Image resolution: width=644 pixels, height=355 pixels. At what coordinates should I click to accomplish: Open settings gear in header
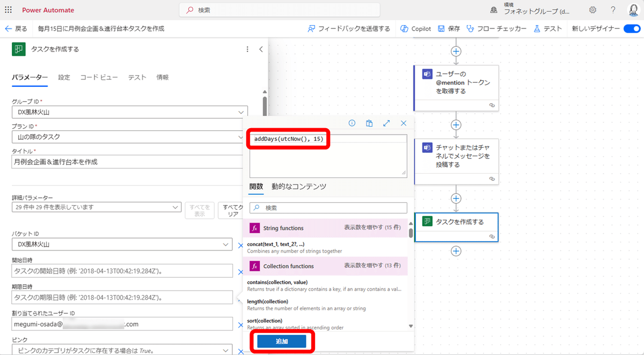coord(593,10)
